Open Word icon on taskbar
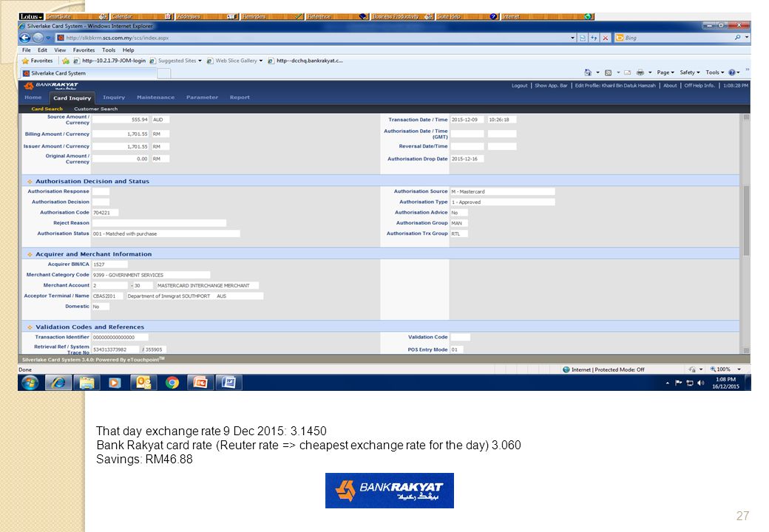 click(x=228, y=383)
